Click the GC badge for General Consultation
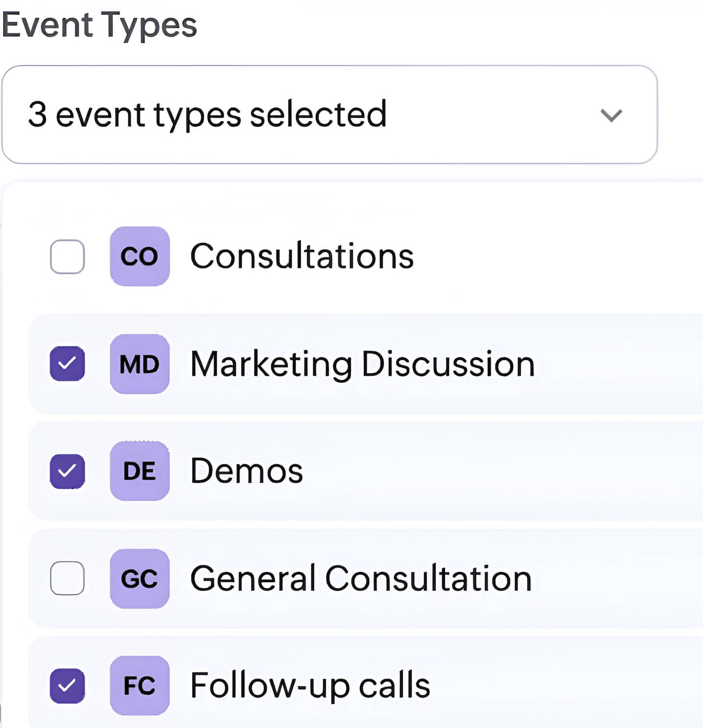Image resolution: width=703 pixels, height=728 pixels. click(140, 579)
